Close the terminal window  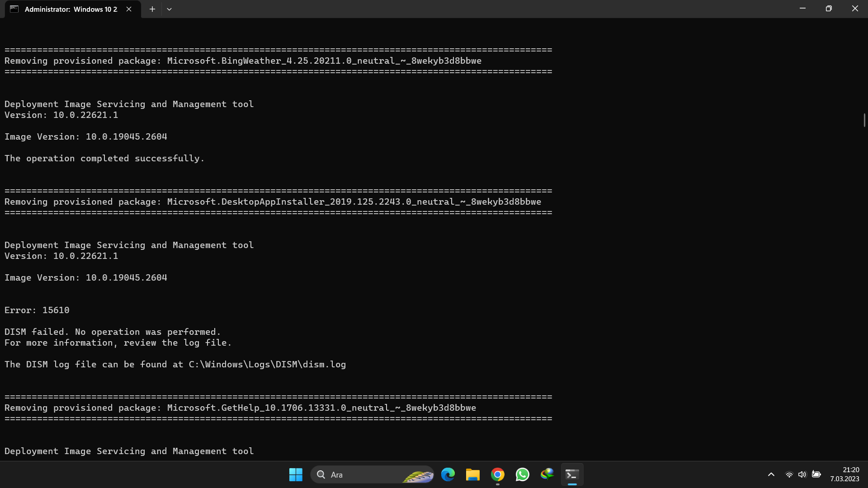[x=855, y=9]
